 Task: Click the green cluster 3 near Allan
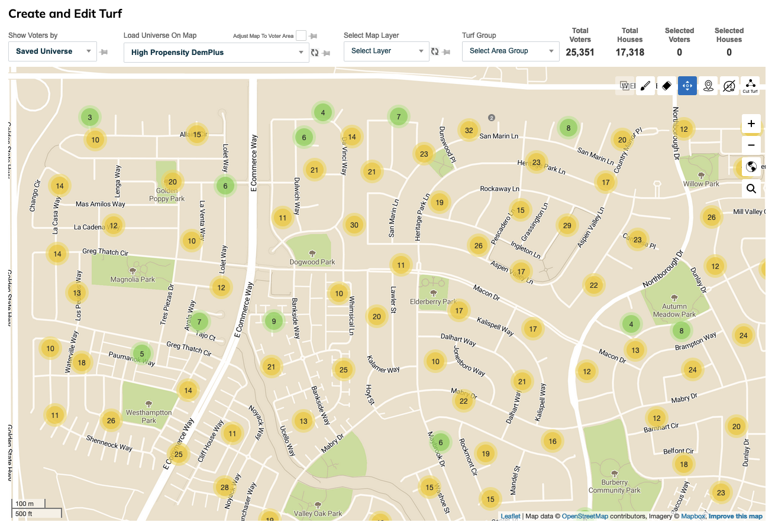90,118
